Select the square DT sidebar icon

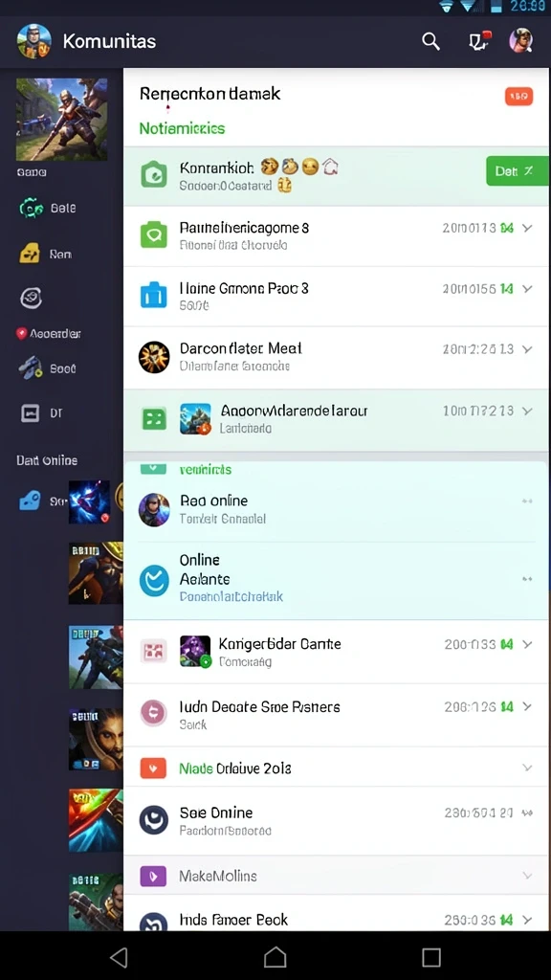tap(30, 413)
